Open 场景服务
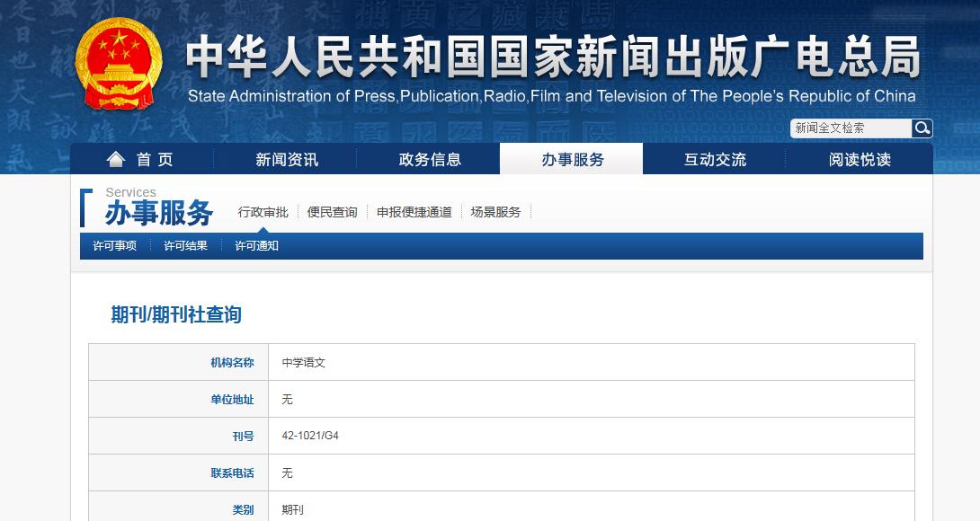Screen dimensions: 980x521 (x=494, y=212)
